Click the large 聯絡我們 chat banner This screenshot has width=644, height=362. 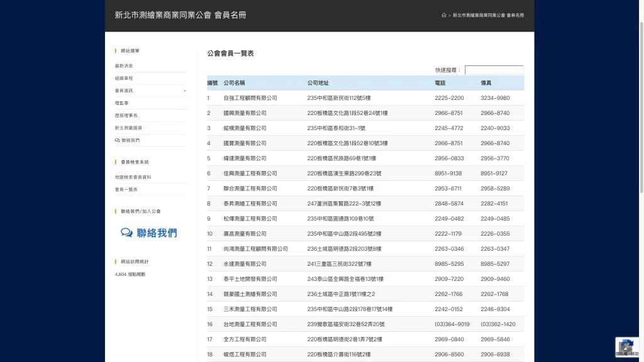point(149,233)
